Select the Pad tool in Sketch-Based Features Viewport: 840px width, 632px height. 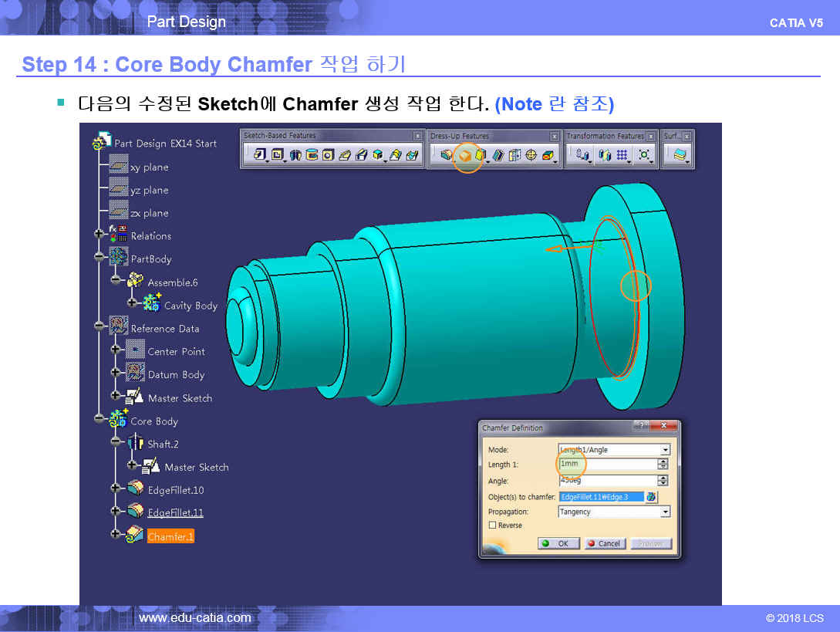click(x=260, y=155)
